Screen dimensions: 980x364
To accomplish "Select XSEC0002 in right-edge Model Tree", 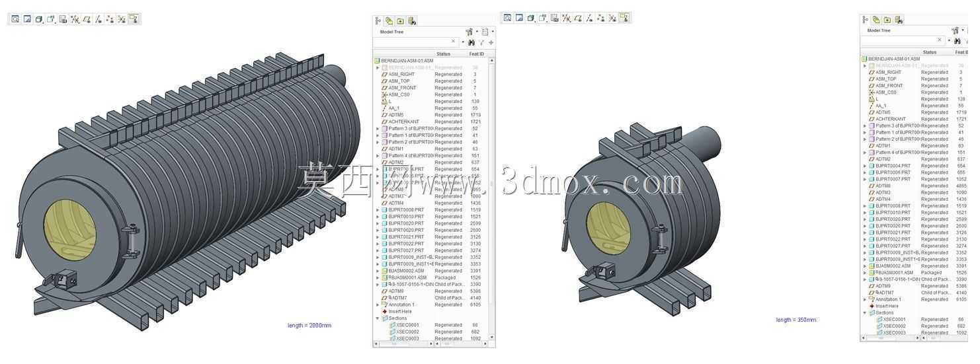I will click(895, 326).
